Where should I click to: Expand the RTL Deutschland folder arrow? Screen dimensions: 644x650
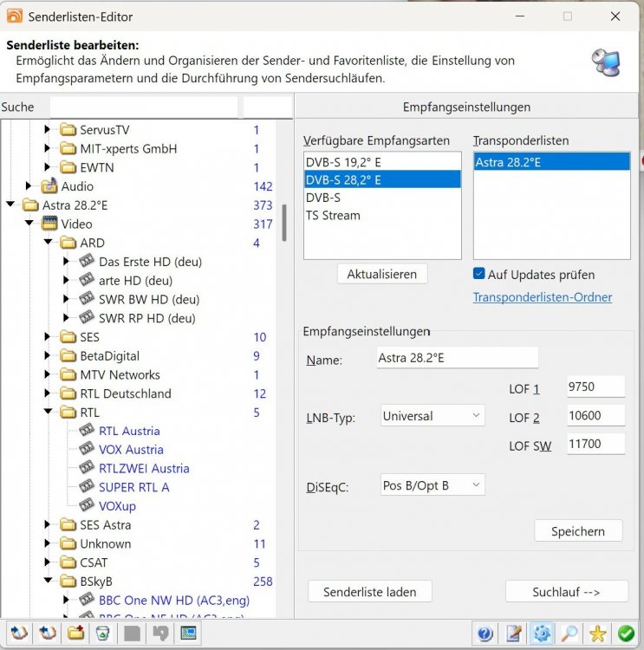click(48, 393)
